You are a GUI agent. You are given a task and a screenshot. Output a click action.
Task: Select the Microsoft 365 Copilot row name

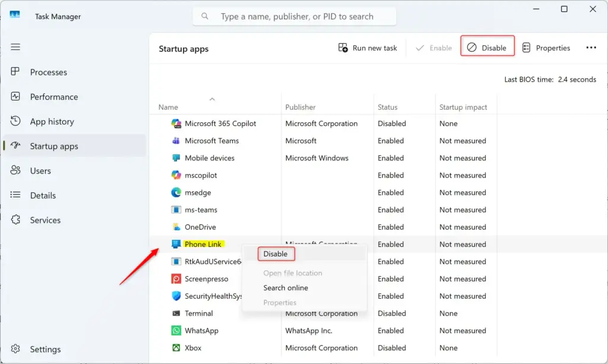[x=220, y=124]
